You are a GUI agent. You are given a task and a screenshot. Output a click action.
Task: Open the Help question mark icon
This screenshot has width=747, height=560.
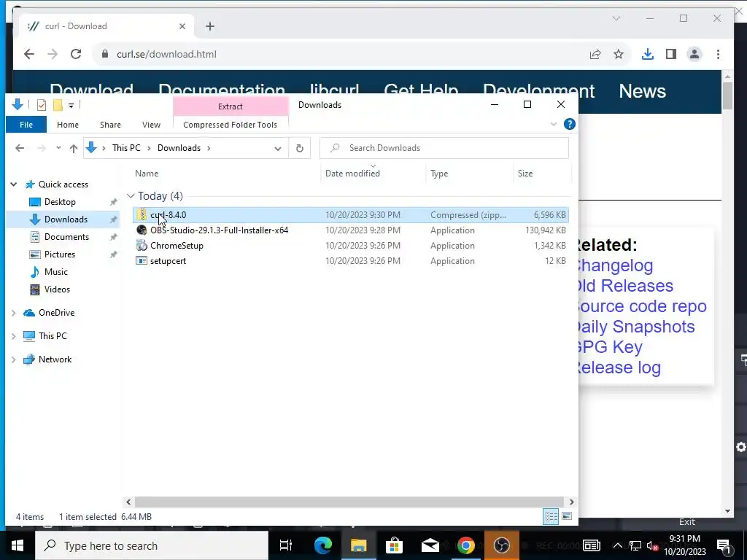pyautogui.click(x=569, y=124)
